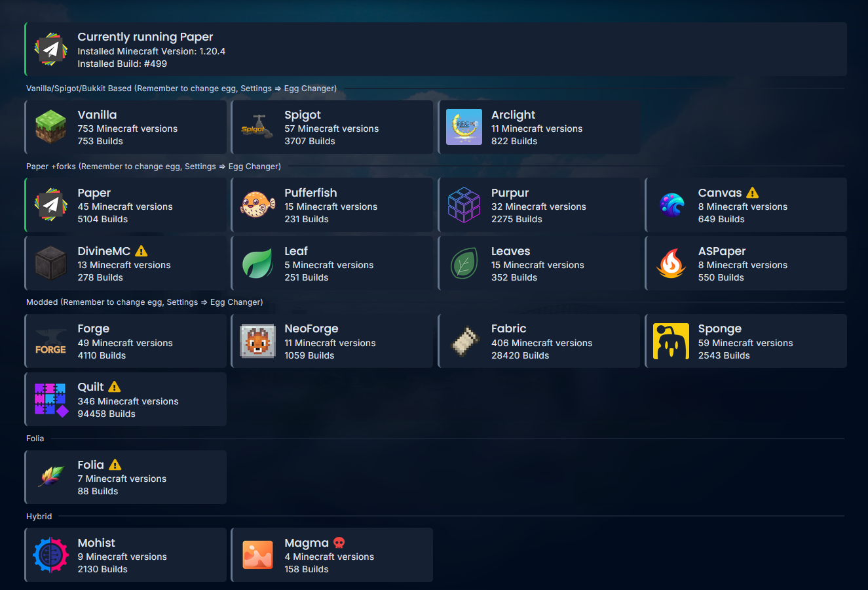Click '59 Minecraft versions' under Sponge

745,343
